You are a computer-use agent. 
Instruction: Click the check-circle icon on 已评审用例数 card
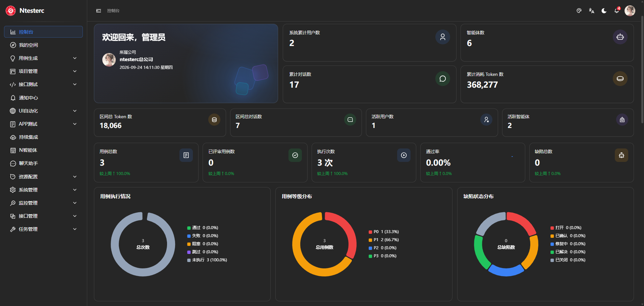pyautogui.click(x=295, y=155)
